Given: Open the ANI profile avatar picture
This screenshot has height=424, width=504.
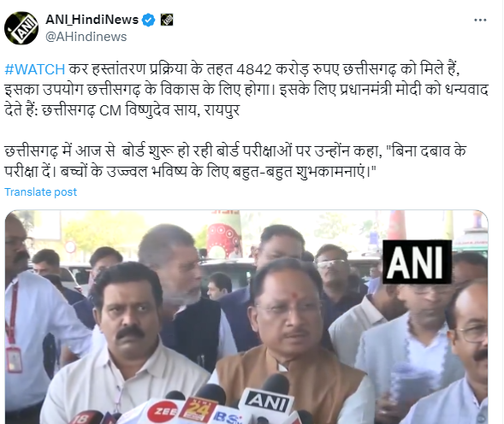Looking at the screenshot, I should pyautogui.click(x=21, y=28).
